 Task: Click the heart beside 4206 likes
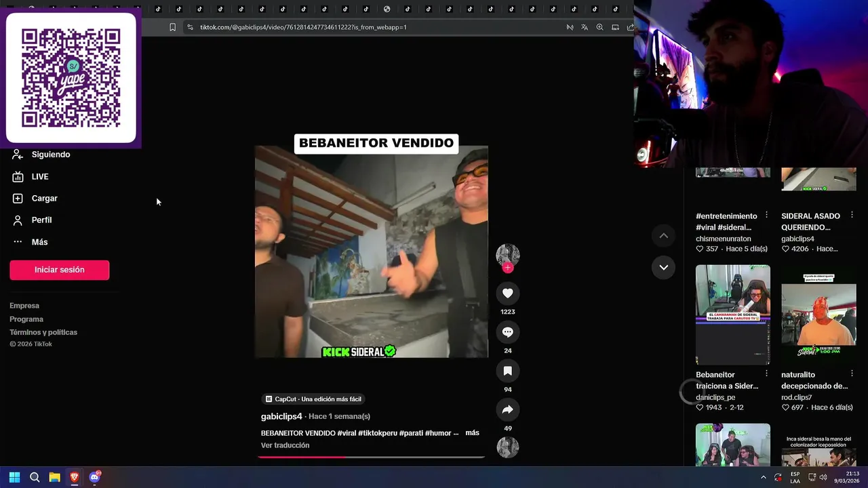pyautogui.click(x=785, y=249)
